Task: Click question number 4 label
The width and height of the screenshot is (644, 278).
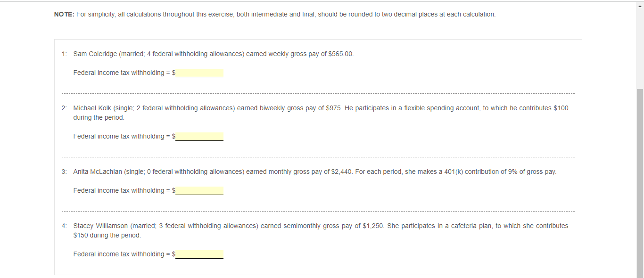Action: pos(64,226)
